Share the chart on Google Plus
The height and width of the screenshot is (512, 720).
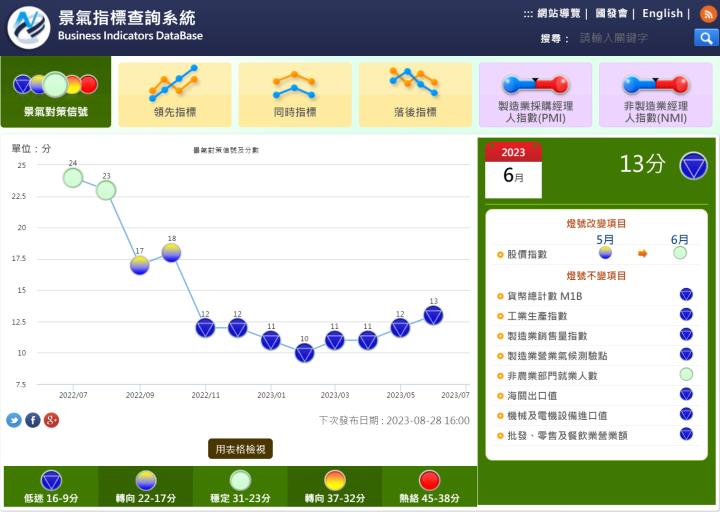click(x=51, y=420)
